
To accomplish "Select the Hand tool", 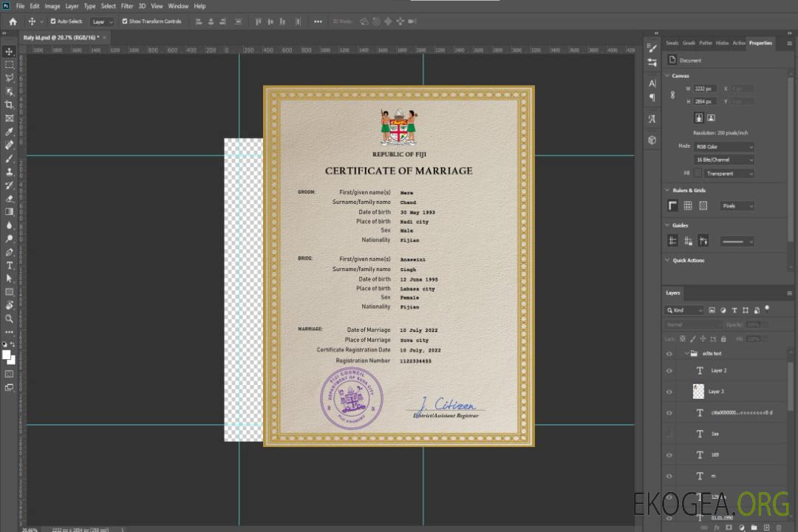I will tap(9, 305).
